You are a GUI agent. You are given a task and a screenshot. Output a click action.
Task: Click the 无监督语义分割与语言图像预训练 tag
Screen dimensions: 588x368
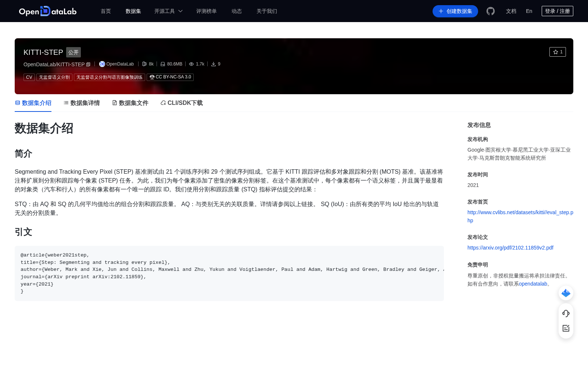(110, 77)
